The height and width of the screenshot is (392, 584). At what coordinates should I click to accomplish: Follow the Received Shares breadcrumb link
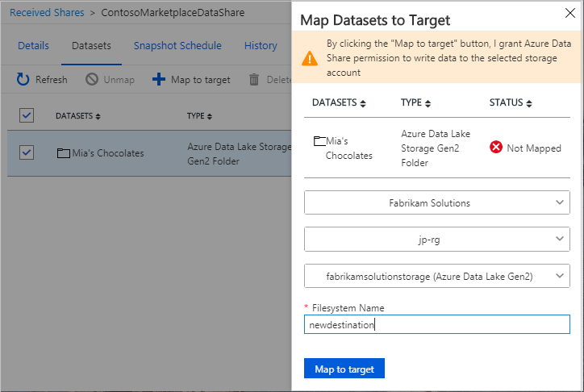pos(46,13)
